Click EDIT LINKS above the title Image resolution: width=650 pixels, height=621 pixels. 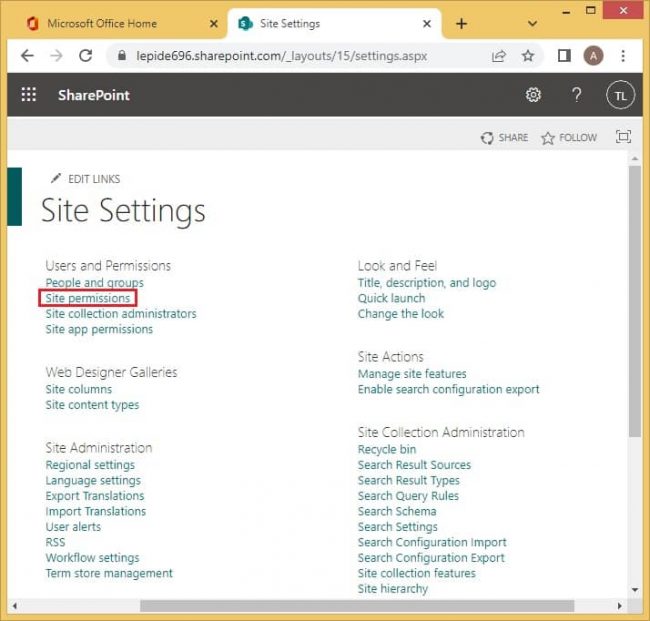click(93, 179)
